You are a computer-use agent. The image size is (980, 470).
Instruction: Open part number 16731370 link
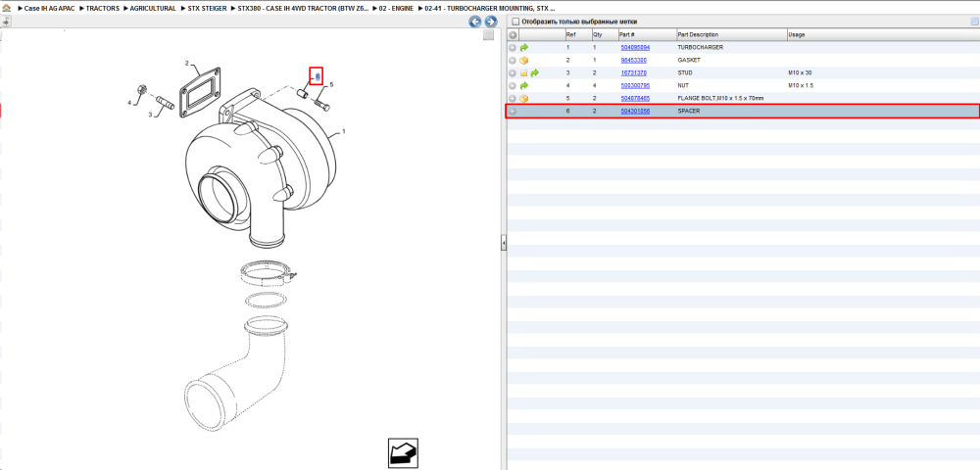(633, 73)
